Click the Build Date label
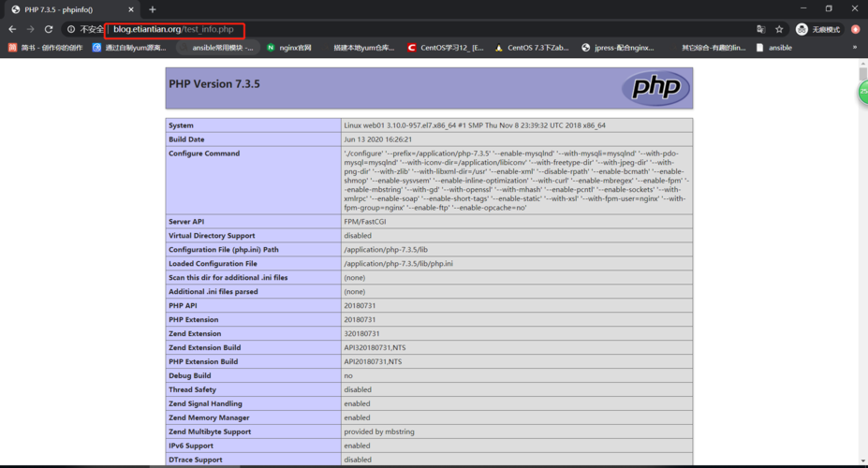 coord(186,139)
